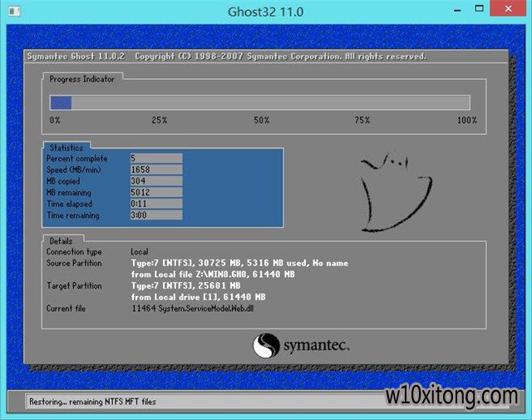Click the 'MB remaining' label

(69, 192)
